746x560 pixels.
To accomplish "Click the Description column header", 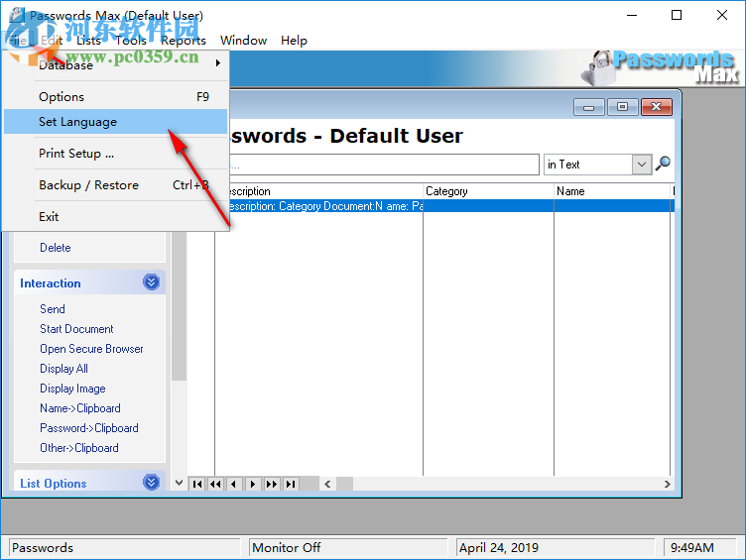I will pos(326,191).
